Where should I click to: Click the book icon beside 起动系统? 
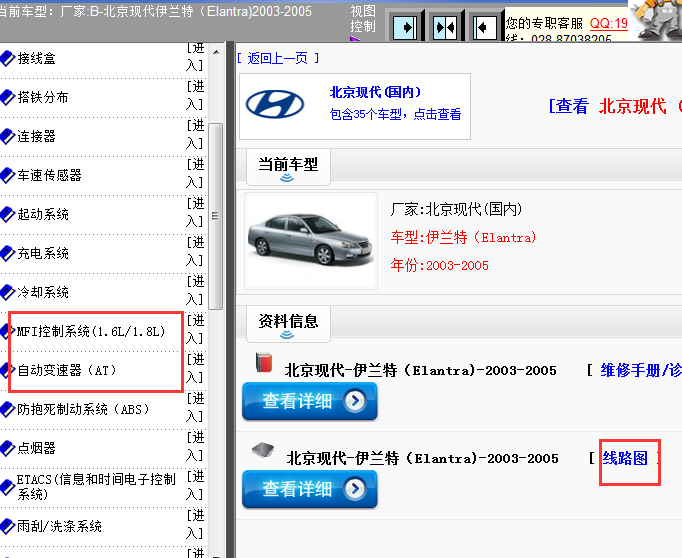pos(7,214)
